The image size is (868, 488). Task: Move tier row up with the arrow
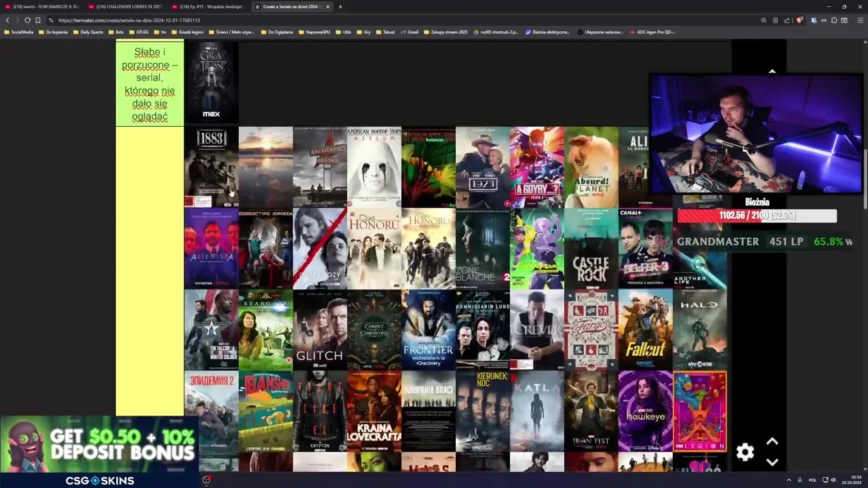click(x=772, y=442)
